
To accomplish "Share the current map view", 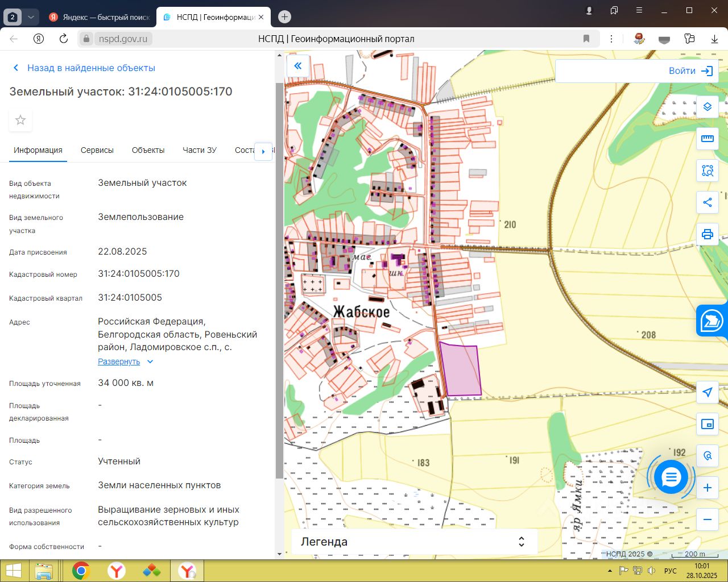I will pos(708,202).
